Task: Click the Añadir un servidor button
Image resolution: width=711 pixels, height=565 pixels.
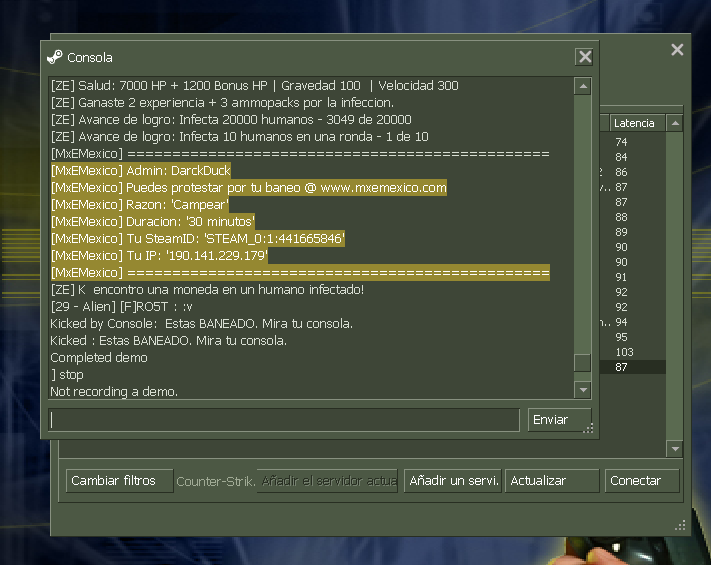Action: (x=453, y=481)
